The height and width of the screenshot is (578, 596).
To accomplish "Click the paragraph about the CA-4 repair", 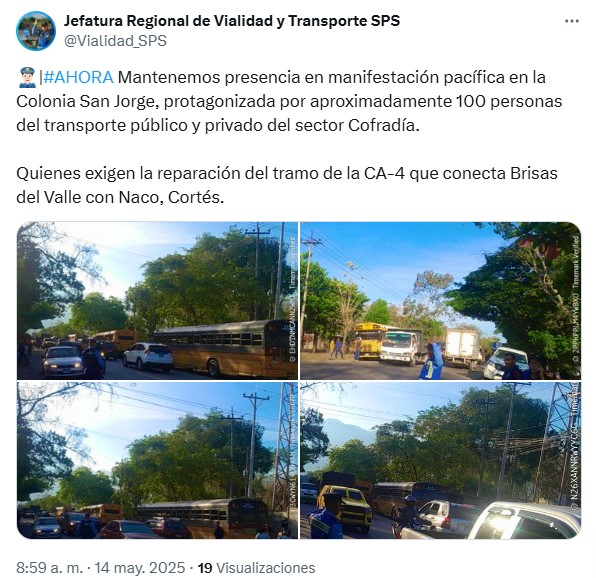I will (287, 185).
